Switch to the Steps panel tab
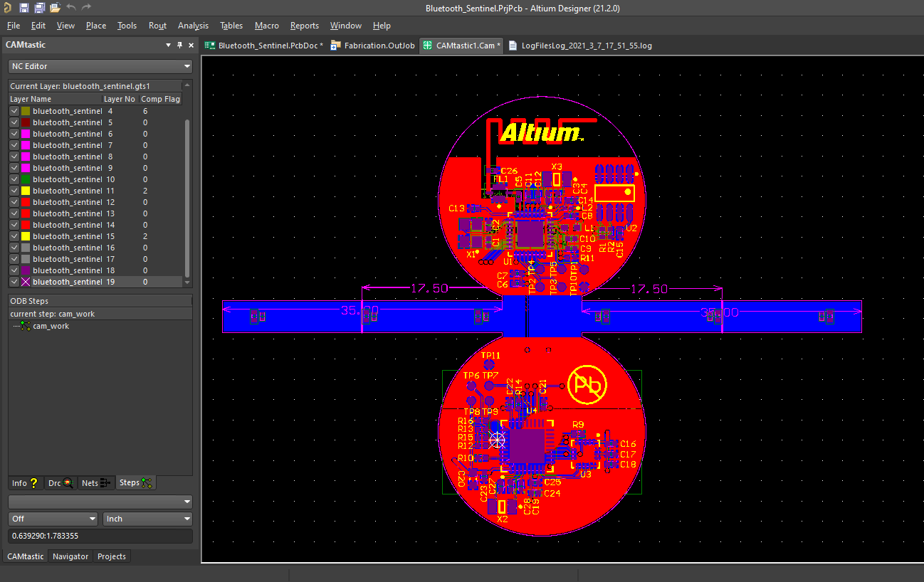Image resolution: width=924 pixels, height=582 pixels. pos(136,482)
